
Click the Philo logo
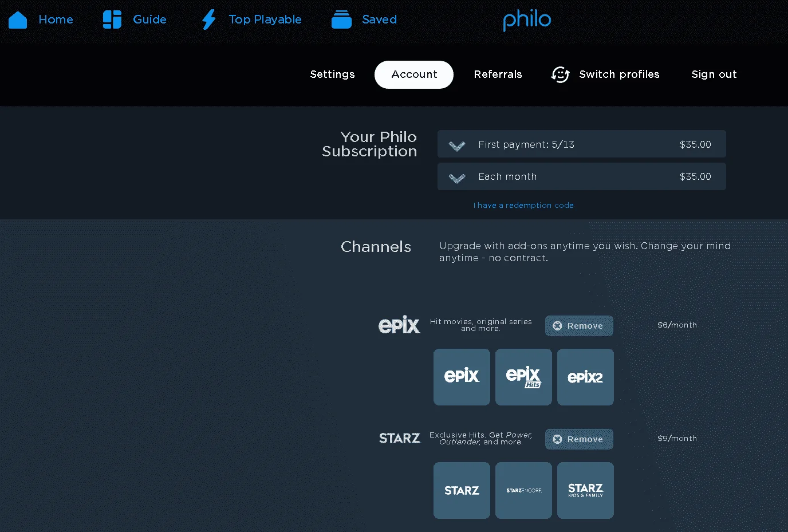pos(527,19)
